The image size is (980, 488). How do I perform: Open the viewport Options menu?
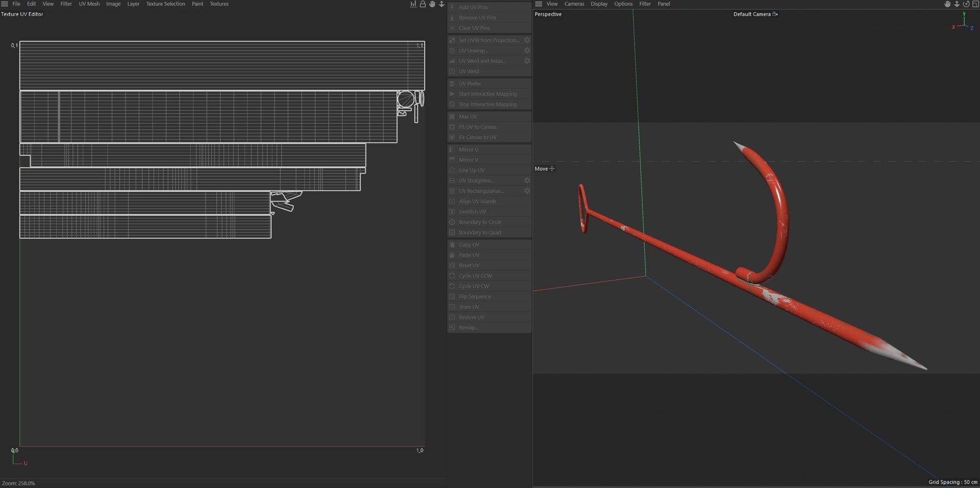click(623, 4)
